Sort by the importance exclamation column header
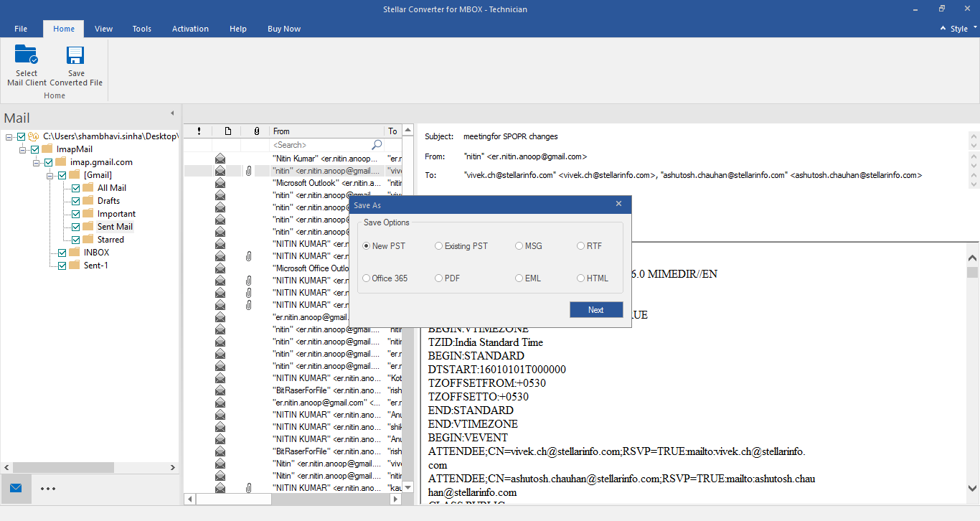Viewport: 980px width, 521px height. [199, 131]
